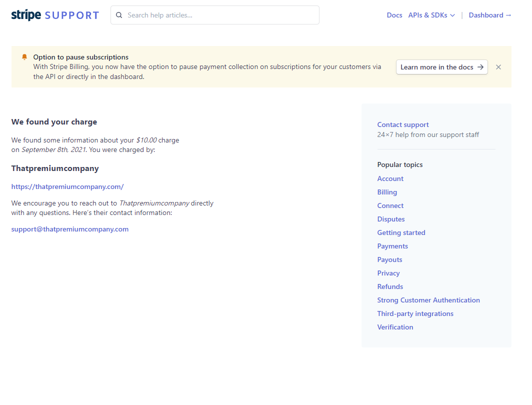Open the Privacy topic
This screenshot has width=532, height=405.
click(388, 273)
